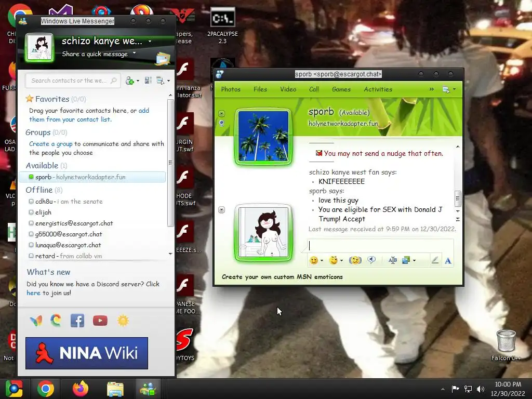532x399 pixels.
Task: Expand the Messenger show menu dropdown arrow
Action: (169, 81)
